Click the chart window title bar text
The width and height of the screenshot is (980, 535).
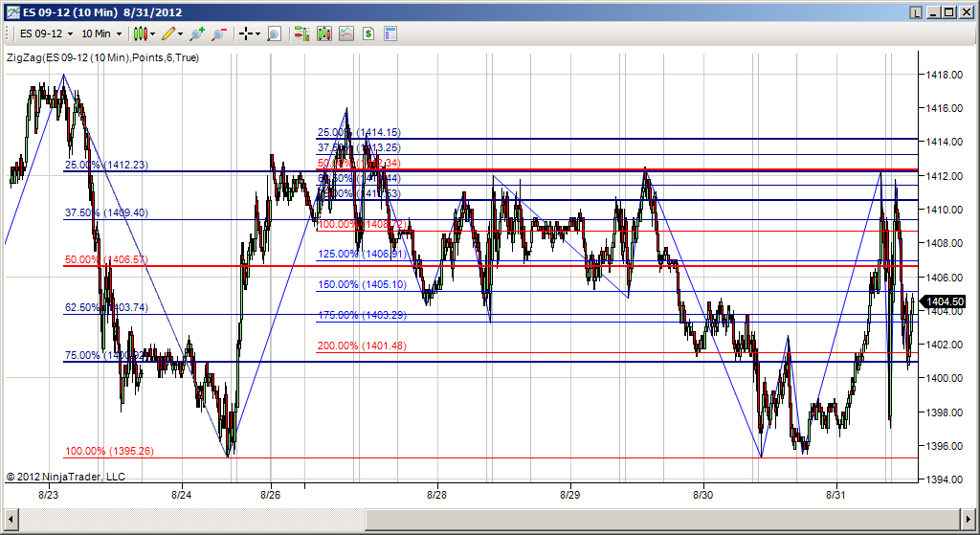[102, 11]
